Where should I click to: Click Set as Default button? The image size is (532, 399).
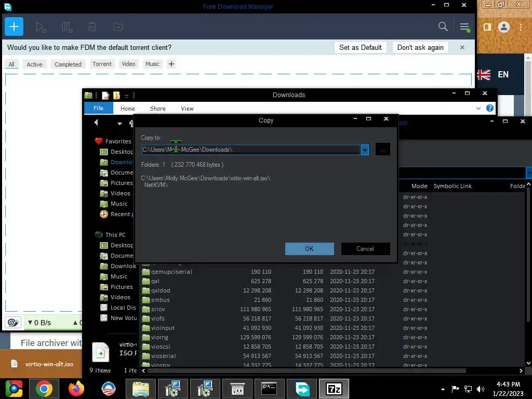[x=361, y=47]
